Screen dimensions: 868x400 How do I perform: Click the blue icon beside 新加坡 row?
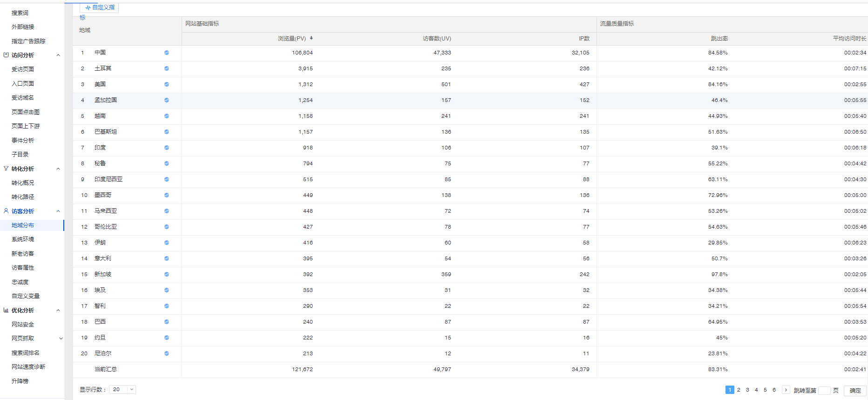tap(166, 274)
